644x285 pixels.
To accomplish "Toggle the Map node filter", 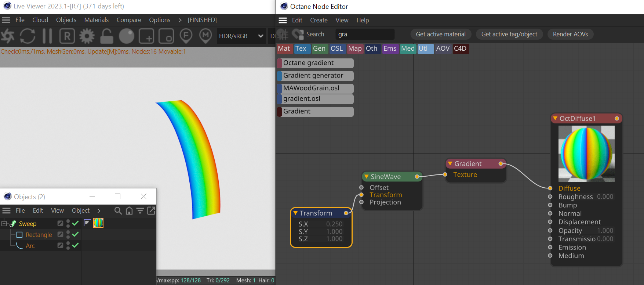I will (x=355, y=48).
